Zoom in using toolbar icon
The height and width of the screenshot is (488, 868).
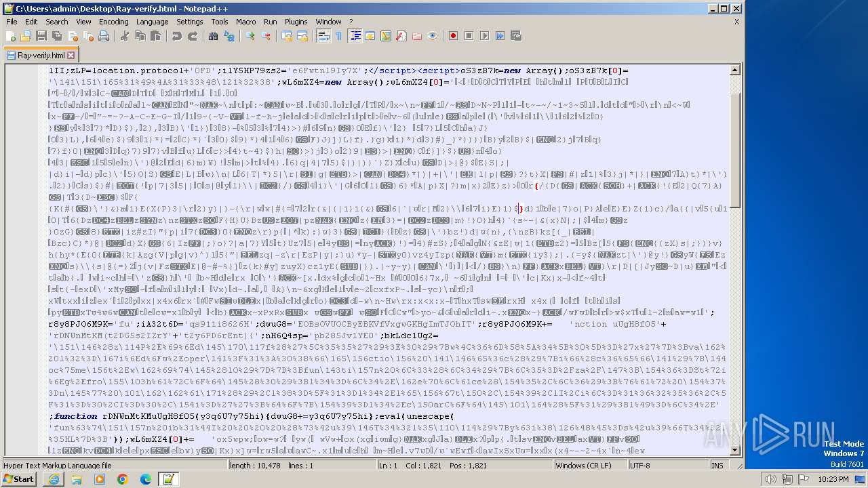[x=250, y=36]
